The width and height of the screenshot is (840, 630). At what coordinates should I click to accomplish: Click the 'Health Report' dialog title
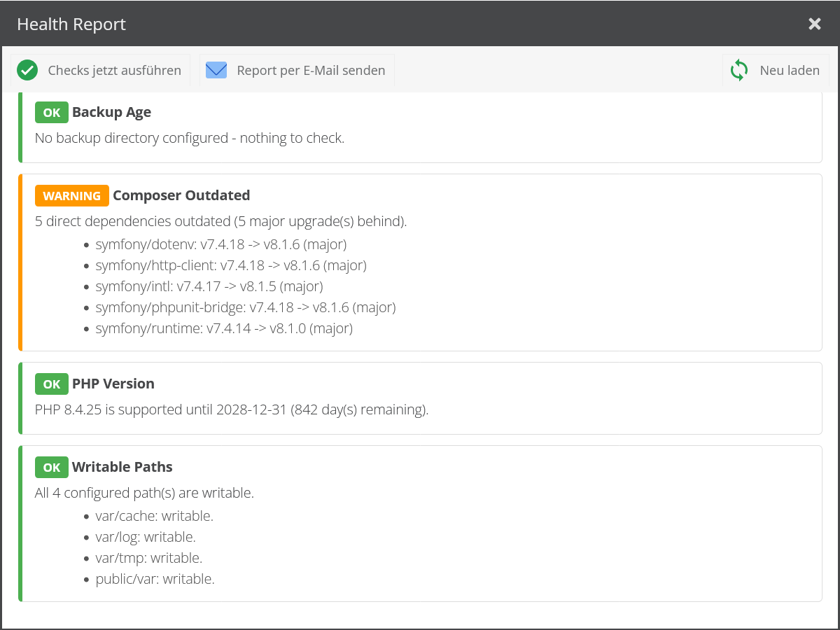coord(71,24)
